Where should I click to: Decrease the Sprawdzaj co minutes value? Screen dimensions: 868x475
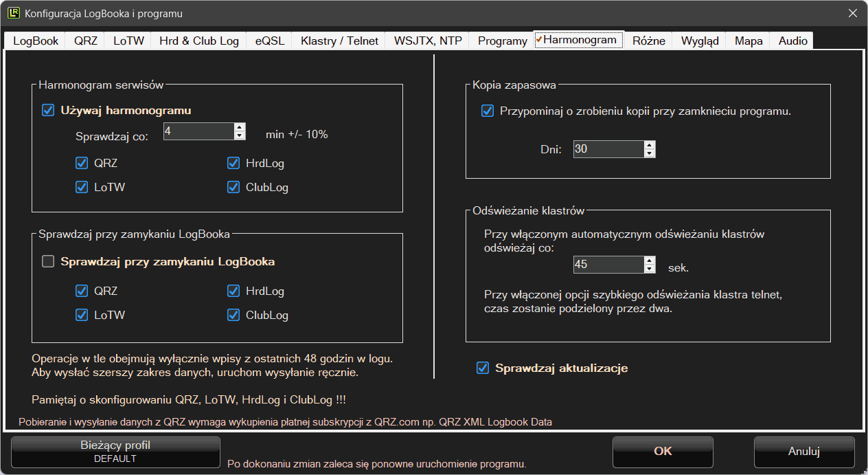(239, 135)
